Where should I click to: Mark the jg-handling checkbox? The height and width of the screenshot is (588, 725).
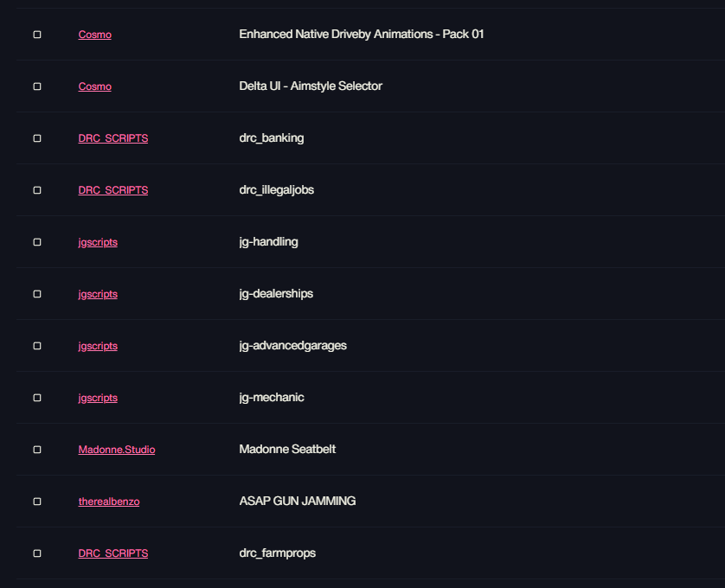click(x=37, y=242)
